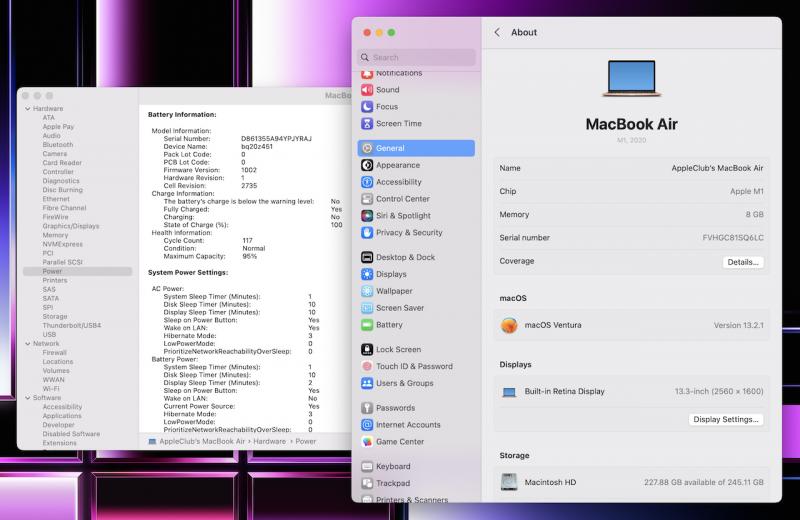Click the Control Center icon
This screenshot has height=520, width=800.
pos(367,199)
